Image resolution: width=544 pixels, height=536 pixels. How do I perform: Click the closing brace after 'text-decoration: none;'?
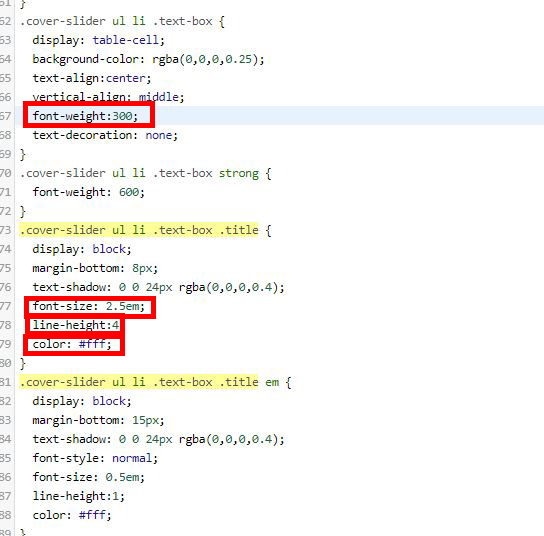[23, 154]
